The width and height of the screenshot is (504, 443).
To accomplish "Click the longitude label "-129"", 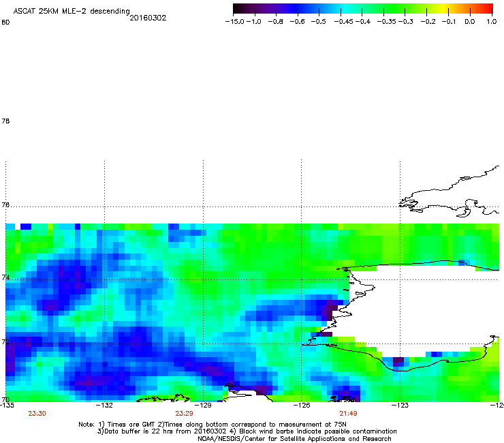I will [203, 406].
